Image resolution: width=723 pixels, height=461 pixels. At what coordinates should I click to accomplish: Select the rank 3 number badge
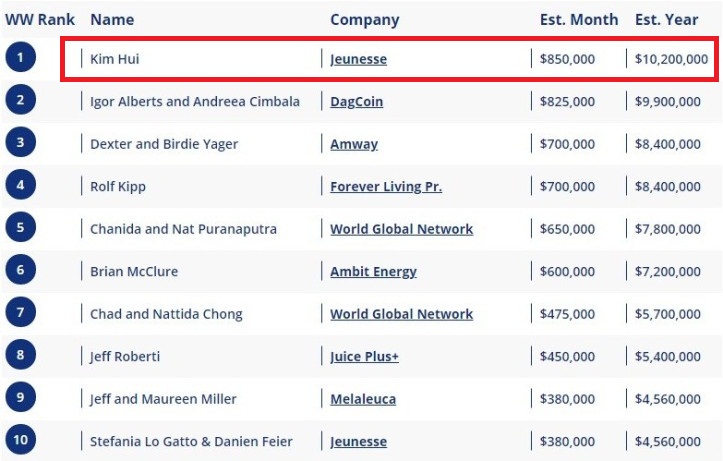tap(20, 143)
